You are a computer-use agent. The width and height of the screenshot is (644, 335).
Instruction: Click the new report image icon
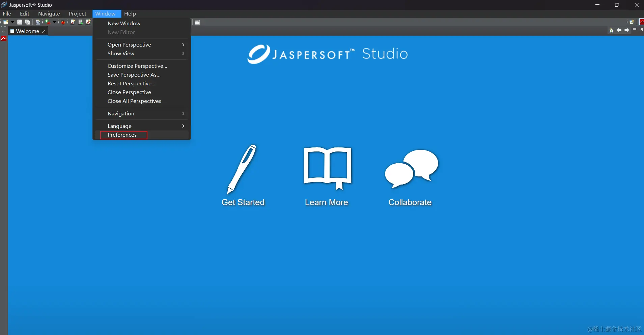click(x=73, y=22)
